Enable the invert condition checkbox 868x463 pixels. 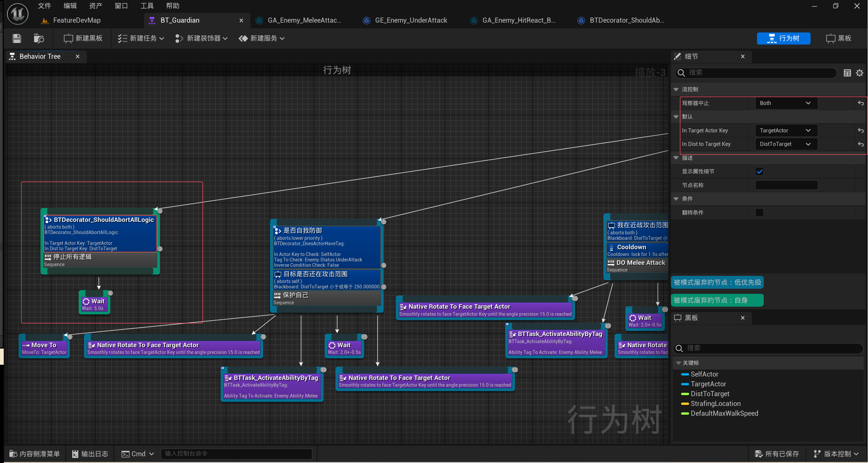759,212
